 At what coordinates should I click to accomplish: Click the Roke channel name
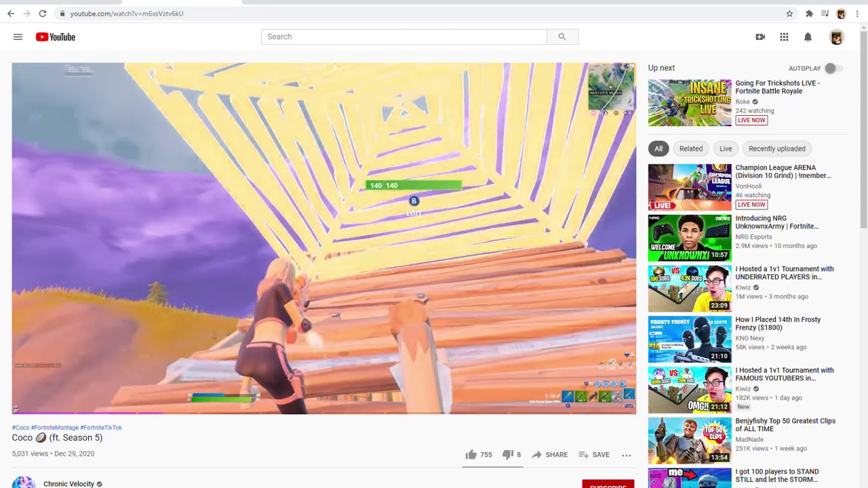click(x=743, y=102)
